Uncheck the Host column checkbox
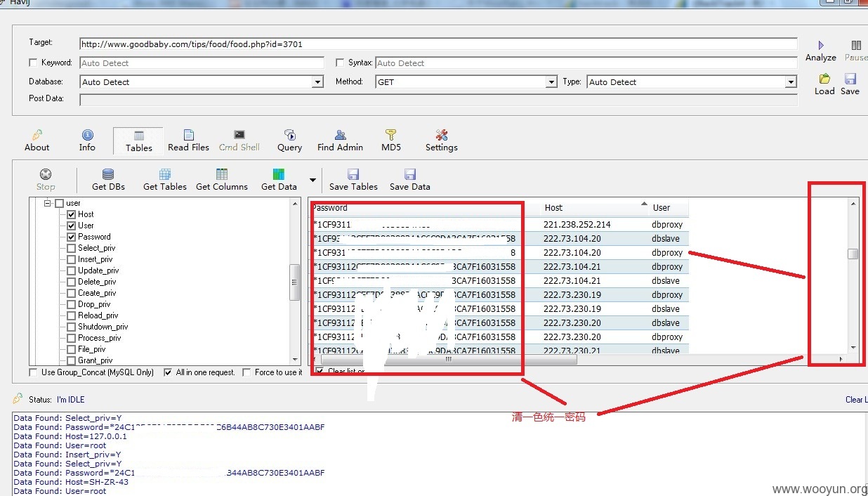Viewport: 868px width, 496px height. [72, 214]
